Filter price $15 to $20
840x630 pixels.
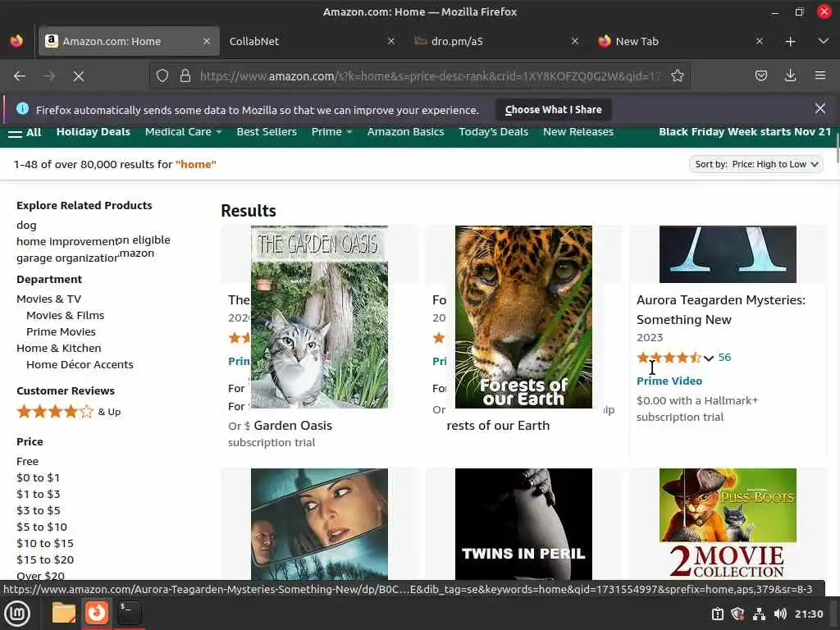click(x=45, y=559)
